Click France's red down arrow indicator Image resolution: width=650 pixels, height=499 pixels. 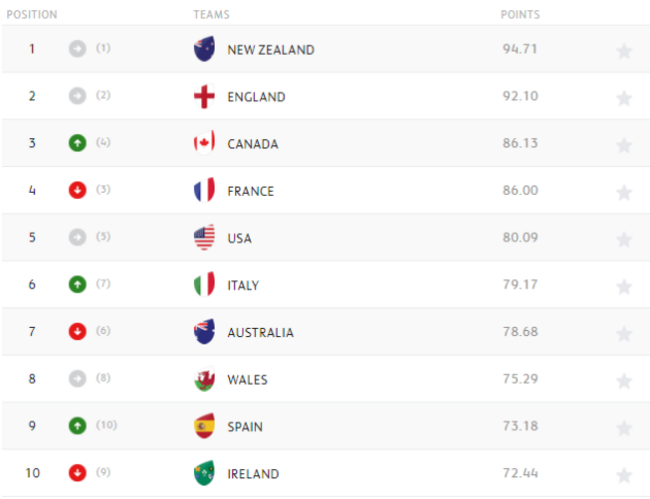coord(78,190)
